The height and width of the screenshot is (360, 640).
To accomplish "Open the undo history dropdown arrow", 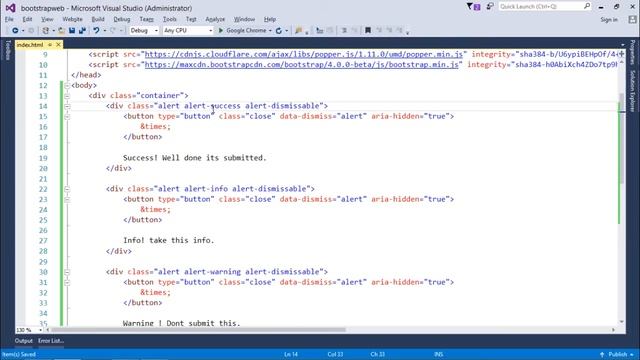I will click(104, 31).
